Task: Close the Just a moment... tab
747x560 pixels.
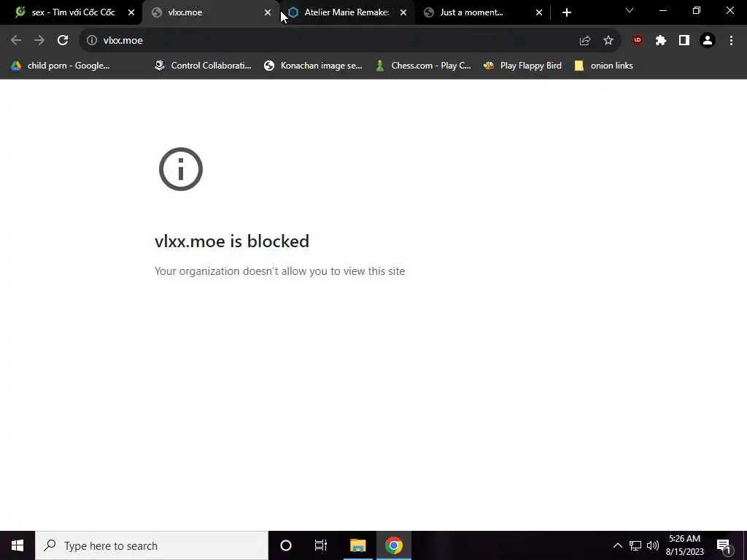Action: point(539,12)
